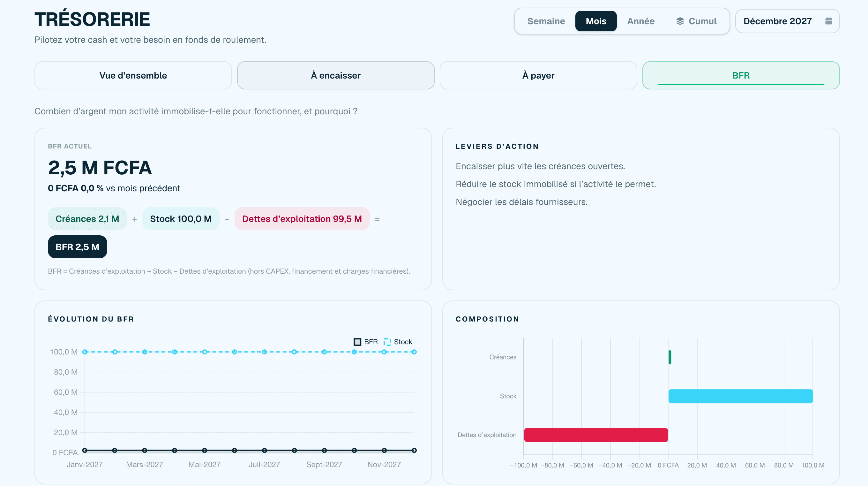868x486 pixels.
Task: Click the green Créances bar in Composition
Action: click(x=670, y=357)
